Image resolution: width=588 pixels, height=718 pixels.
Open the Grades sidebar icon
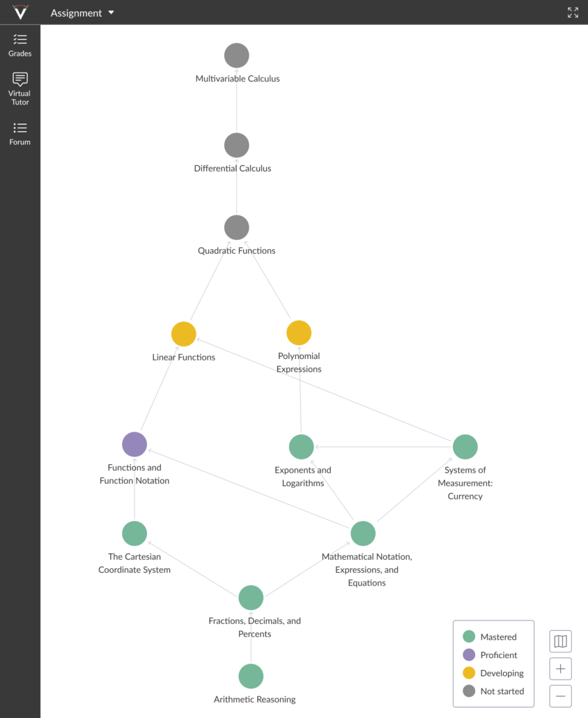[x=20, y=40]
